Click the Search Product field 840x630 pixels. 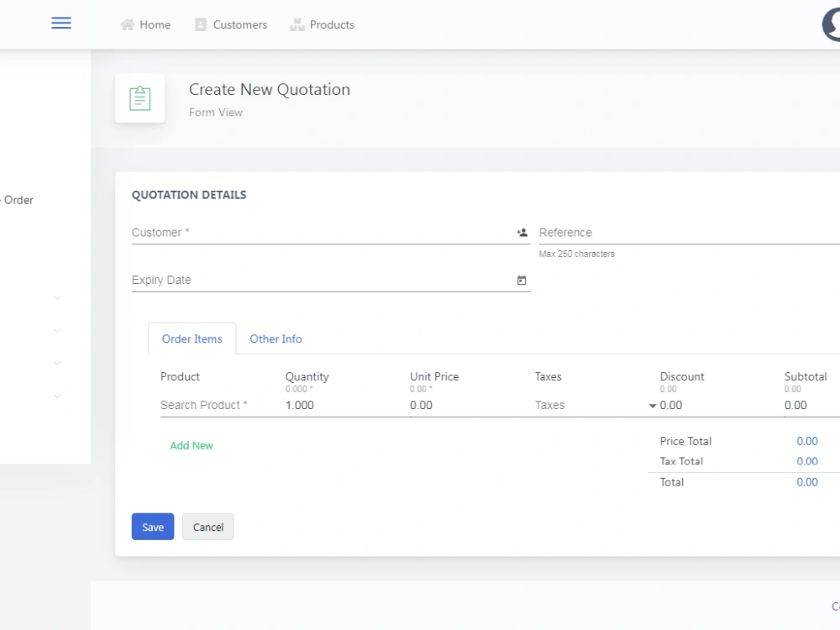point(218,406)
